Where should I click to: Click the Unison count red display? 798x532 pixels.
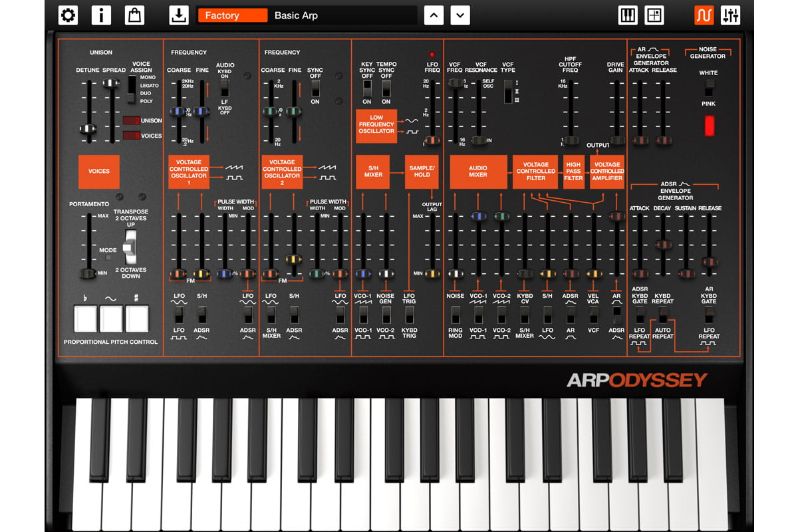click(131, 121)
